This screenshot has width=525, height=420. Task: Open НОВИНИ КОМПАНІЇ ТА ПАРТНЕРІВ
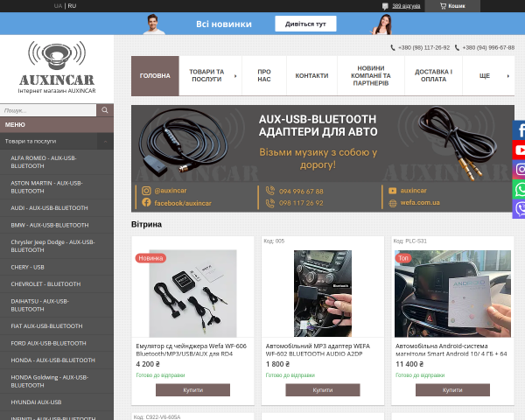pyautogui.click(x=371, y=76)
